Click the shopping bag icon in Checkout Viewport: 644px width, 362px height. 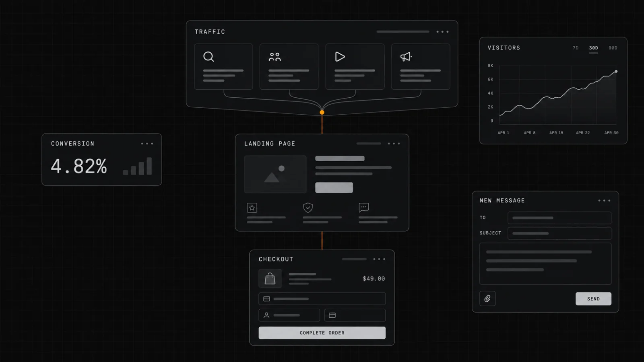(270, 278)
